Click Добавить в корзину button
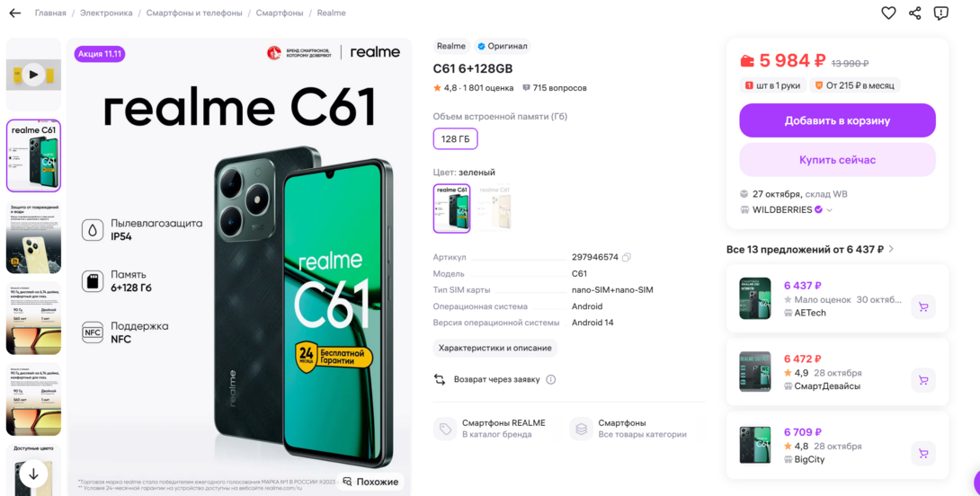This screenshot has width=980, height=496. 838,120
